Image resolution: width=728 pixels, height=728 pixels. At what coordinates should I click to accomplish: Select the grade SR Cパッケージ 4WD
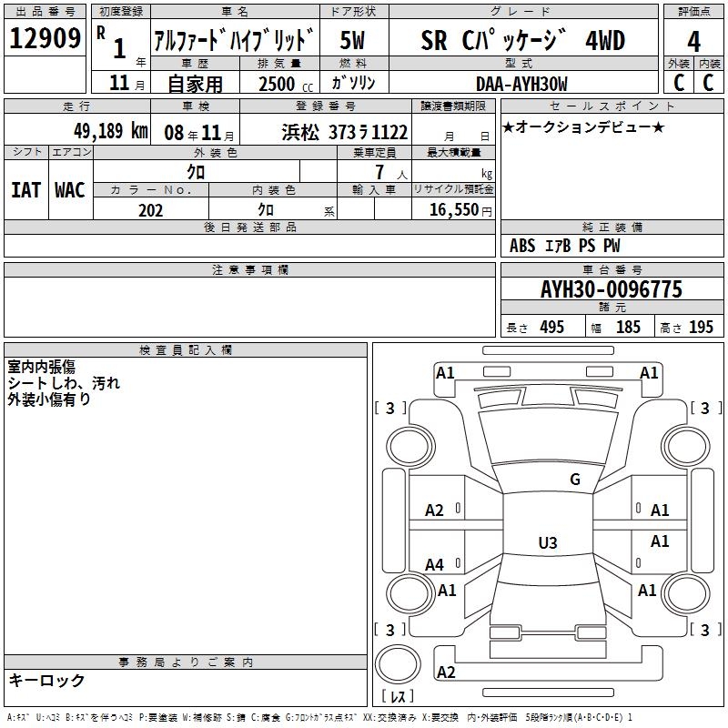(523, 41)
